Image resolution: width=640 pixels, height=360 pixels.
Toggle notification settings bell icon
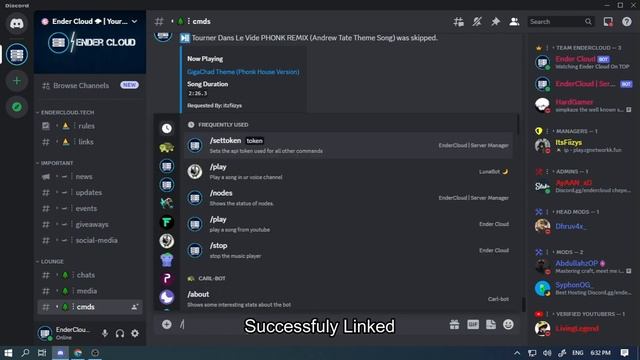coord(477,22)
